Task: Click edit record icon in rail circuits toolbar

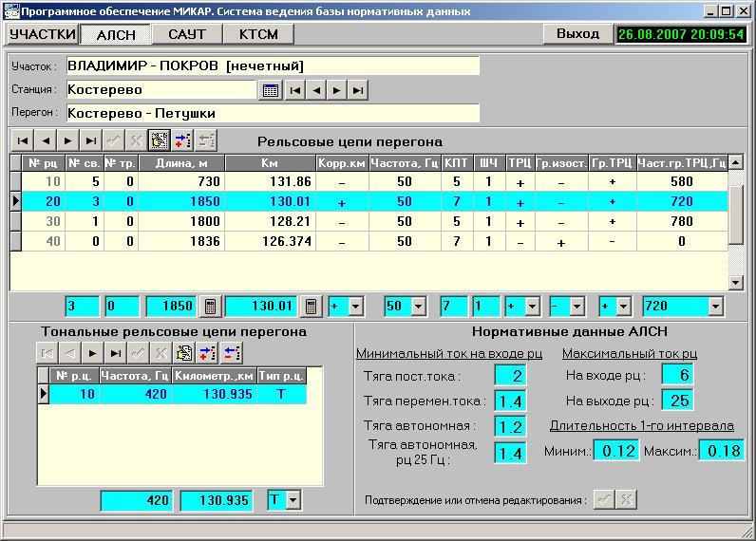Action: pos(159,140)
